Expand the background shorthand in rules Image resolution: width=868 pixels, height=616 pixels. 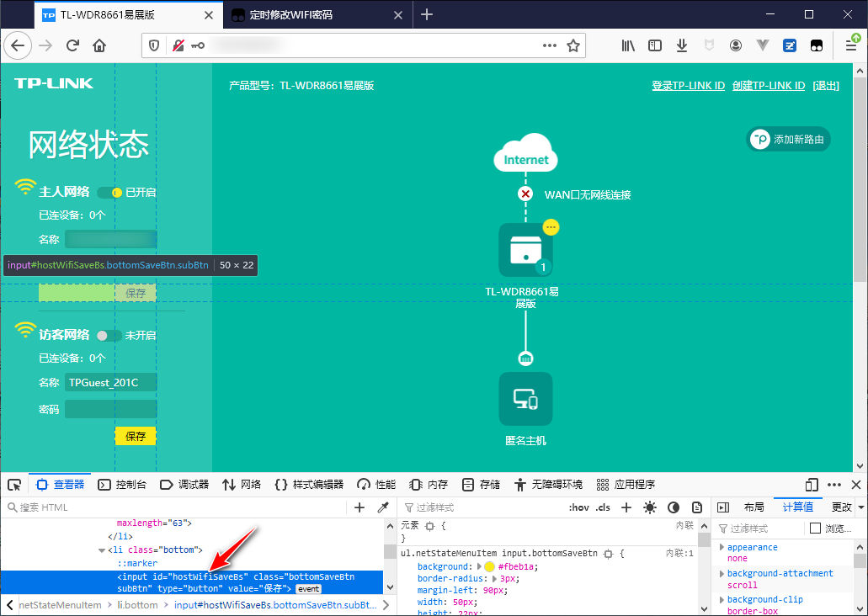tap(479, 566)
